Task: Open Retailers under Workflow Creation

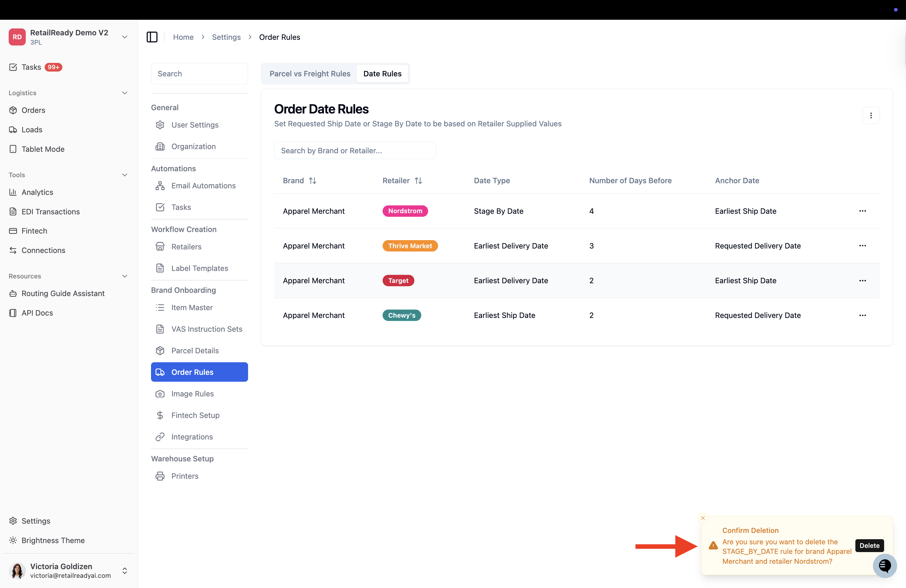Action: [200, 247]
